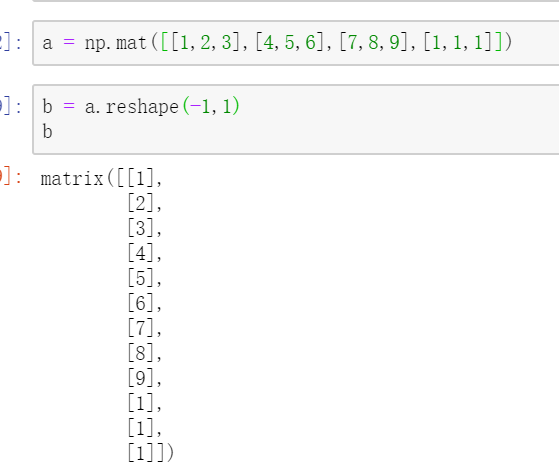
Task: Click 'np.mat' in the first cell
Action: (116, 43)
